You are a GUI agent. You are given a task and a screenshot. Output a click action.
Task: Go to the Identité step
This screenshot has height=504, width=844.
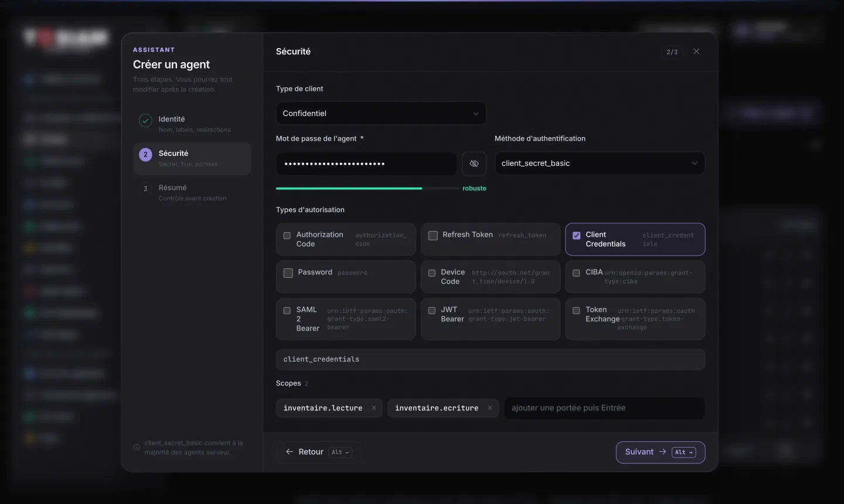(x=192, y=124)
